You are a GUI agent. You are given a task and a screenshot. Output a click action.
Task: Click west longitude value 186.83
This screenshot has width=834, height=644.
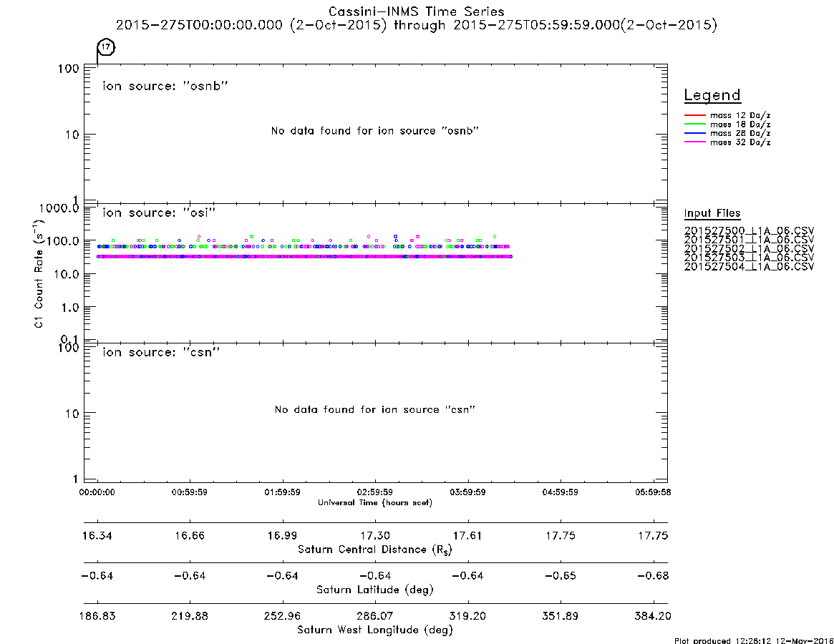pos(97,616)
